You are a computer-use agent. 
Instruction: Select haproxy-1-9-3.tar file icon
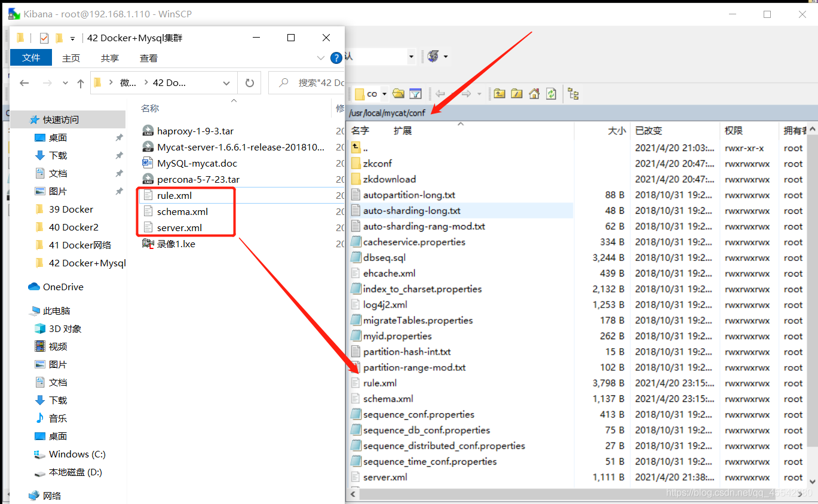[148, 131]
